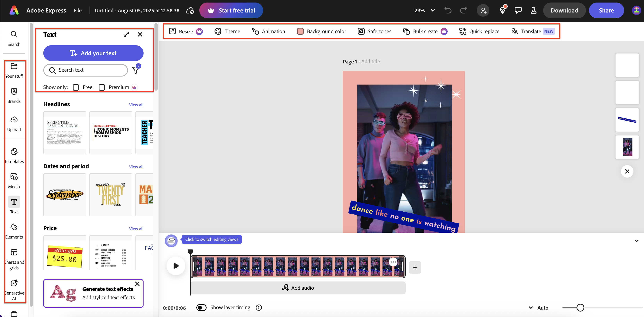The image size is (644, 317).
Task: Open the Templates panel
Action: 14,156
